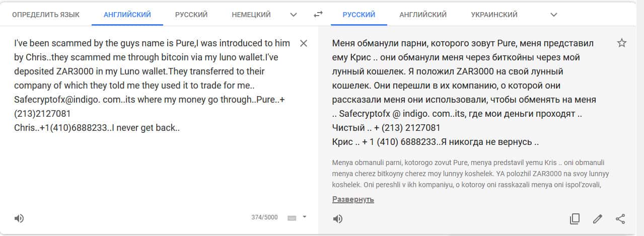Listen to the English source text
Viewport: 644px width, 236px height.
(19, 218)
